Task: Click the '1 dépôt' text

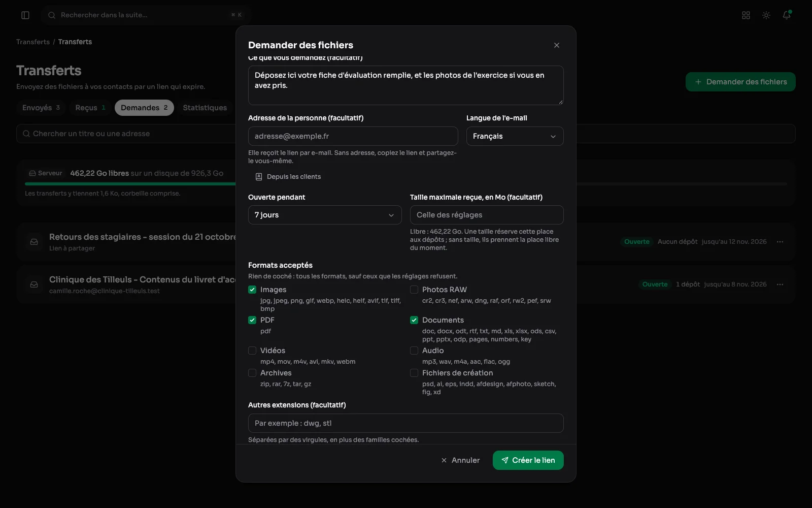Action: (688, 284)
